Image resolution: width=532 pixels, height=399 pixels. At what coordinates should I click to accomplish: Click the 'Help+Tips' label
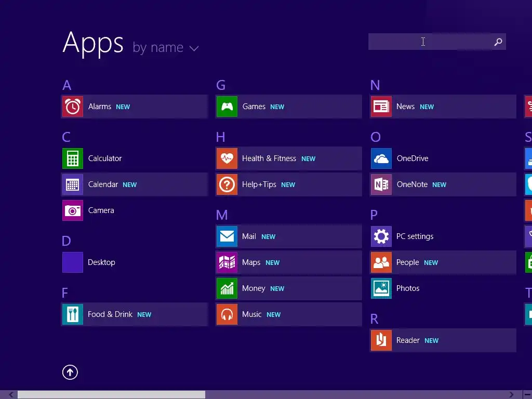click(x=259, y=184)
